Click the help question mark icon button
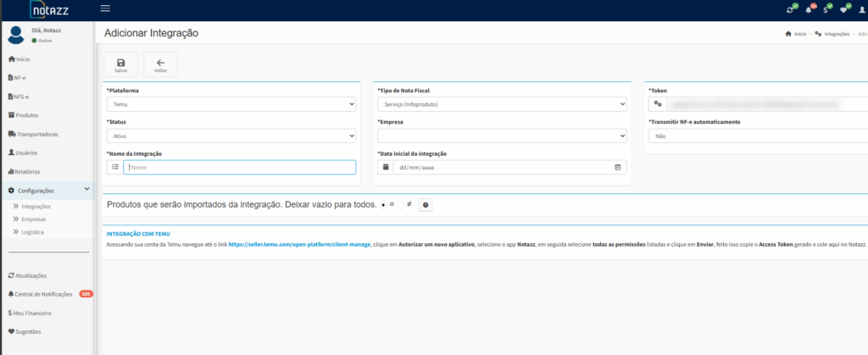The height and width of the screenshot is (355, 868). click(x=426, y=205)
